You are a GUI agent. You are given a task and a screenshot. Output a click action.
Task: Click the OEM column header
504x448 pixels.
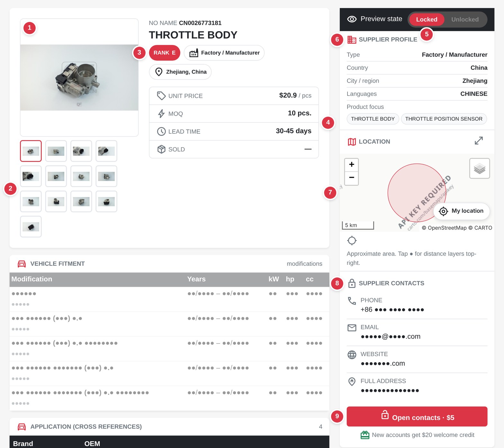click(x=92, y=444)
